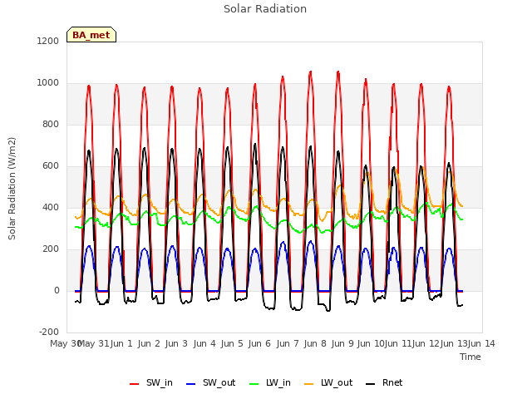Select the LW_out legend label

337,382
